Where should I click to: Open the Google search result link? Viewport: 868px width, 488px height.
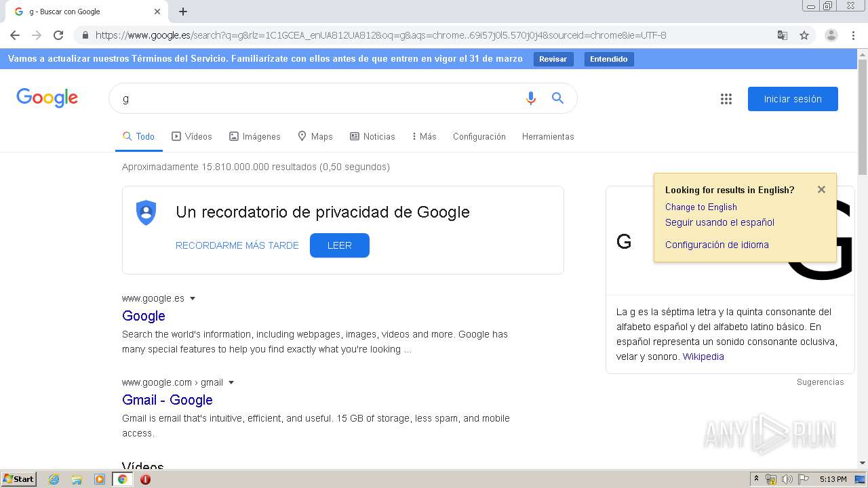click(144, 316)
